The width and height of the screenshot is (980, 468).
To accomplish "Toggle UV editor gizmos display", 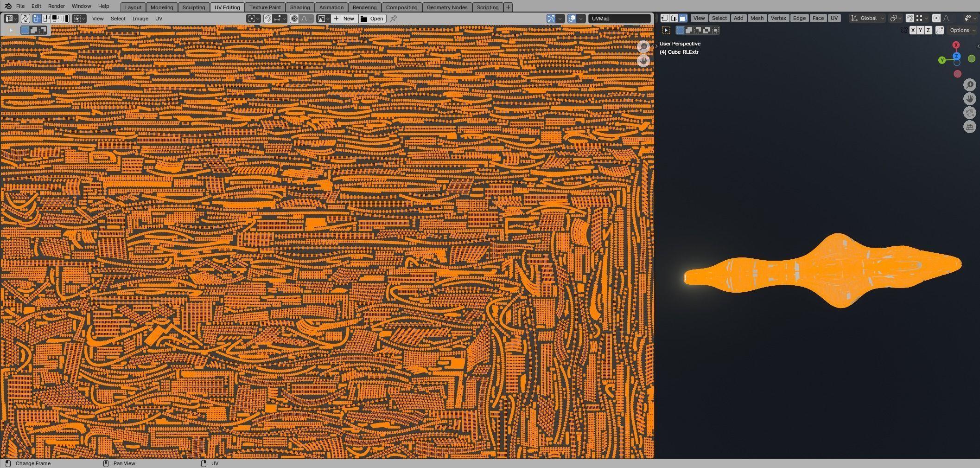I will click(x=551, y=19).
